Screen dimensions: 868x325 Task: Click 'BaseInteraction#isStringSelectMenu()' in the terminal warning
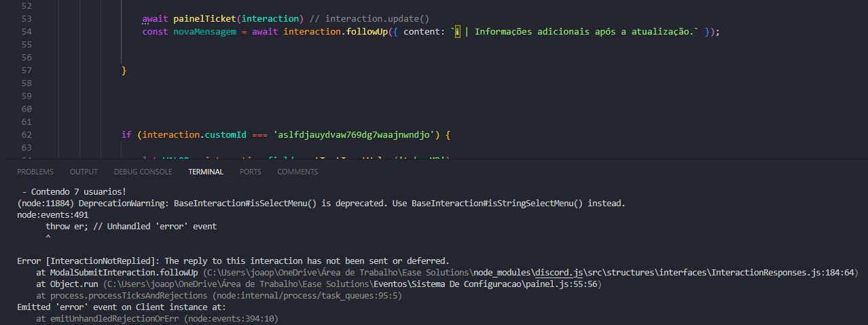(497, 204)
